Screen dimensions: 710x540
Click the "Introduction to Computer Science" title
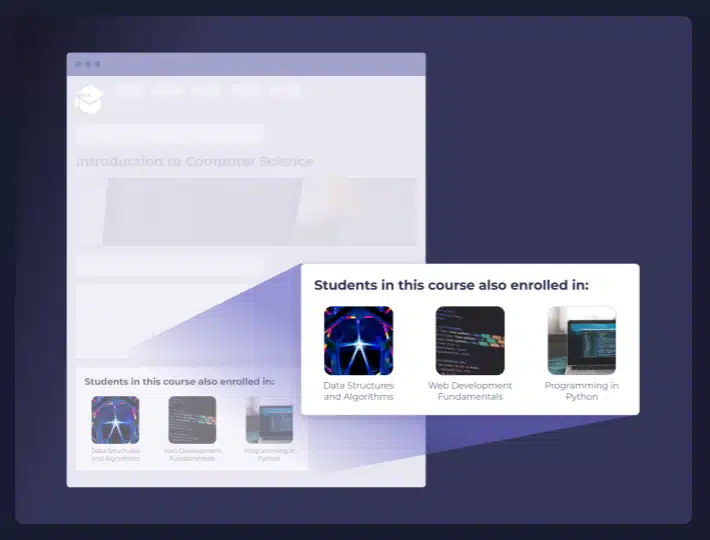tap(195, 162)
